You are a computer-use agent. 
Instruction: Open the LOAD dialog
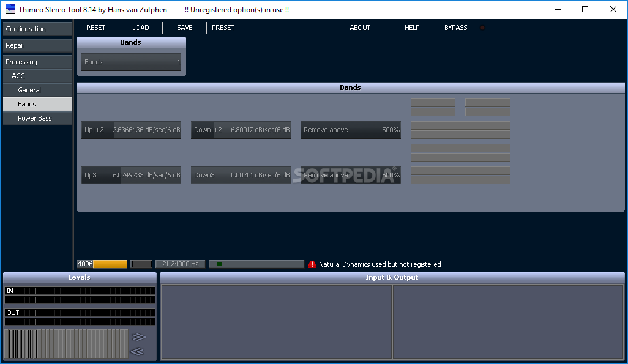(141, 28)
